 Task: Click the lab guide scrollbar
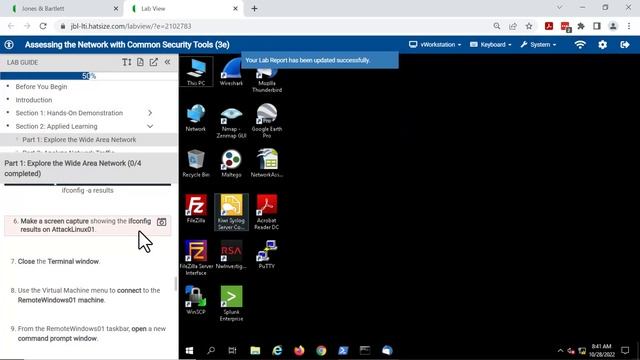tap(176, 284)
